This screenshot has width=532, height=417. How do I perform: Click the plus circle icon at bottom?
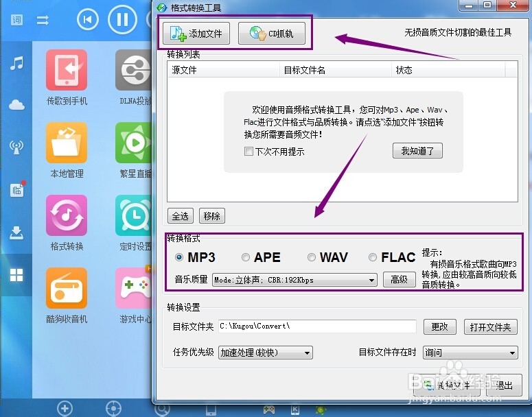[x=65, y=409]
